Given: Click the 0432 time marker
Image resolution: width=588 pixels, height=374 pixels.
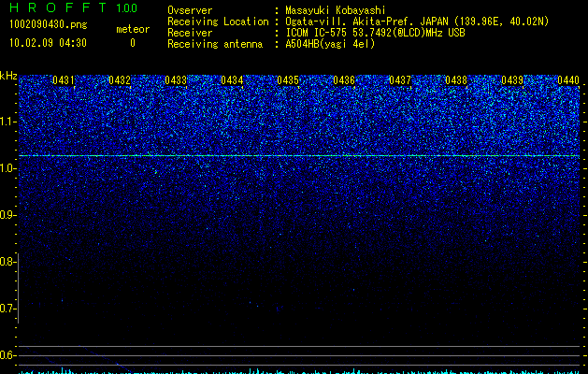Looking at the screenshot, I should coord(120,80).
